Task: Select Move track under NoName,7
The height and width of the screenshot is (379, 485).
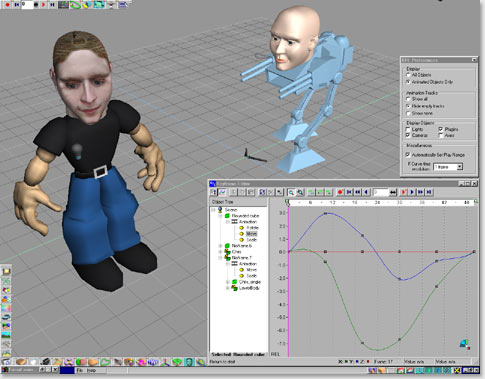Action: point(252,270)
